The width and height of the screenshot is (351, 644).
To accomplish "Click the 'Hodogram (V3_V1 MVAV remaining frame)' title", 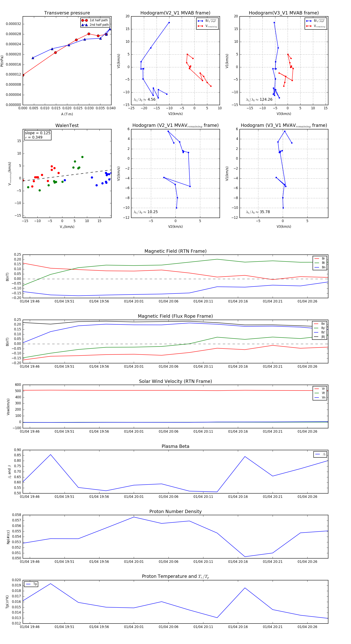I will tap(284, 125).
